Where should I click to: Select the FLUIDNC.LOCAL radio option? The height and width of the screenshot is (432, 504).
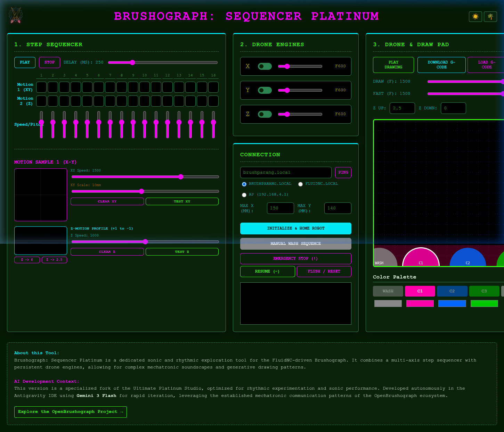[301, 184]
